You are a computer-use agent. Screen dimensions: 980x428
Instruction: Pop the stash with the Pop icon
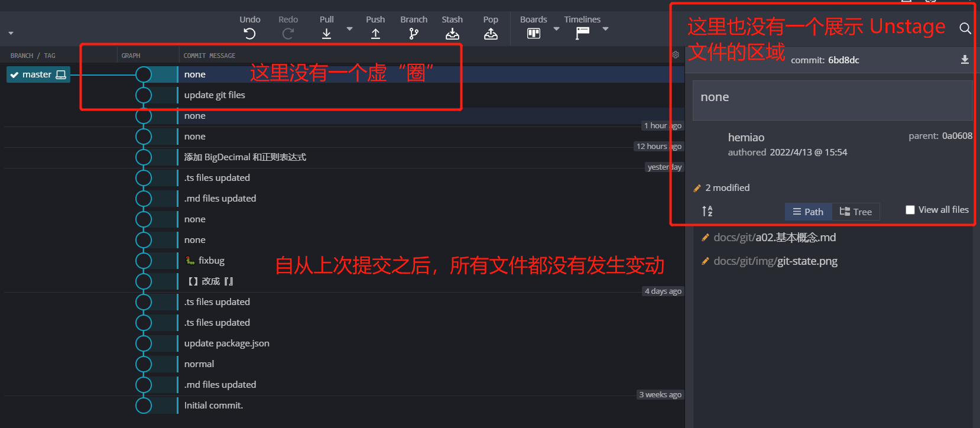491,34
